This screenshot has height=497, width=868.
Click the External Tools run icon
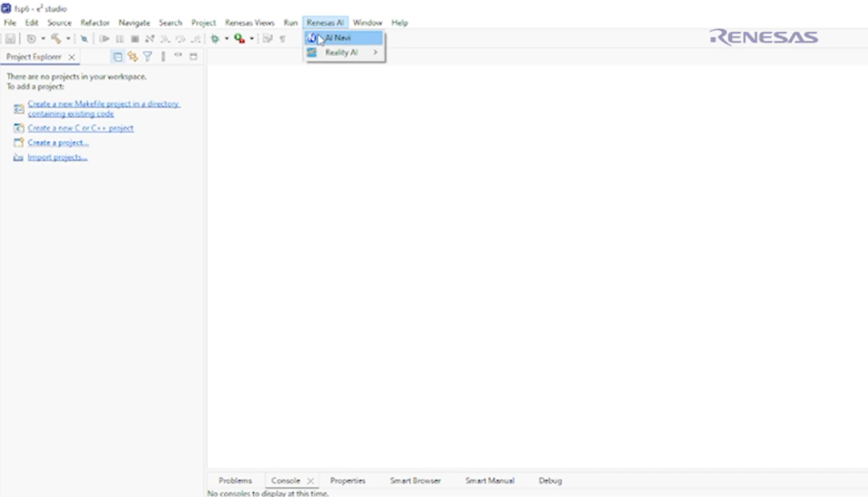tap(240, 39)
